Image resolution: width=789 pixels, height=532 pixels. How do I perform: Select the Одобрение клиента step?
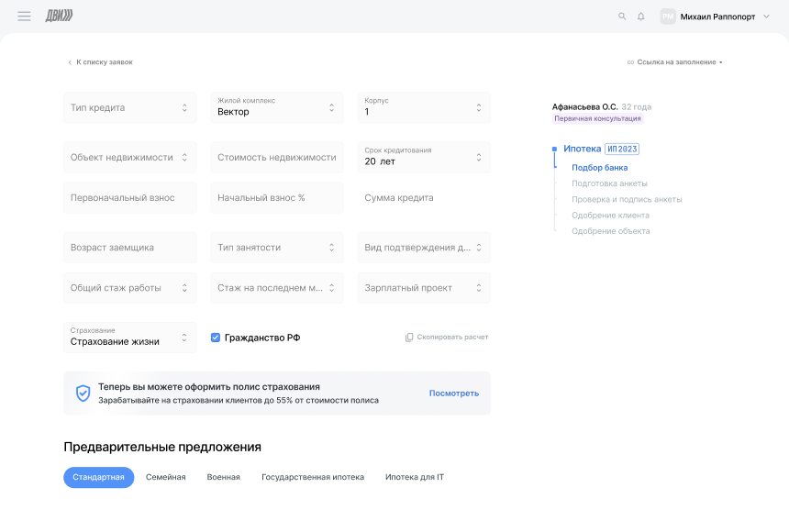pos(610,216)
